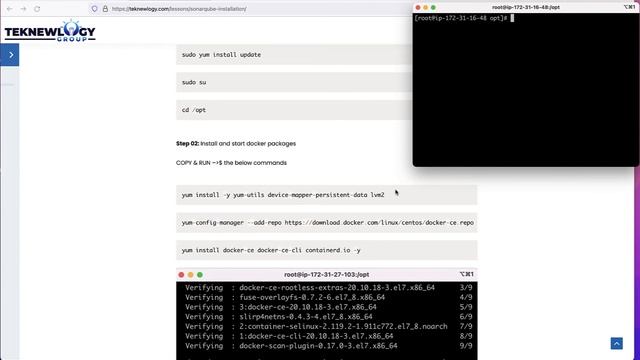Select the 'slirp4netns' Verifying line in image

[329, 317]
